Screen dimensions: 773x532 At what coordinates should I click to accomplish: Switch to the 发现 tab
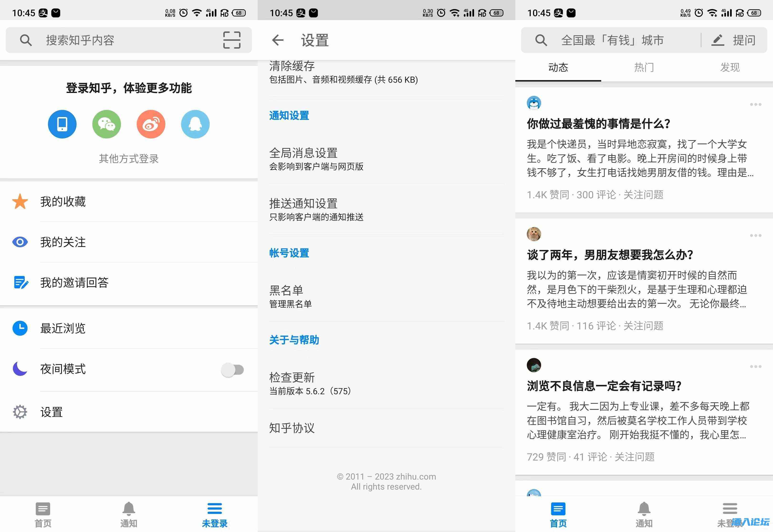pos(730,67)
